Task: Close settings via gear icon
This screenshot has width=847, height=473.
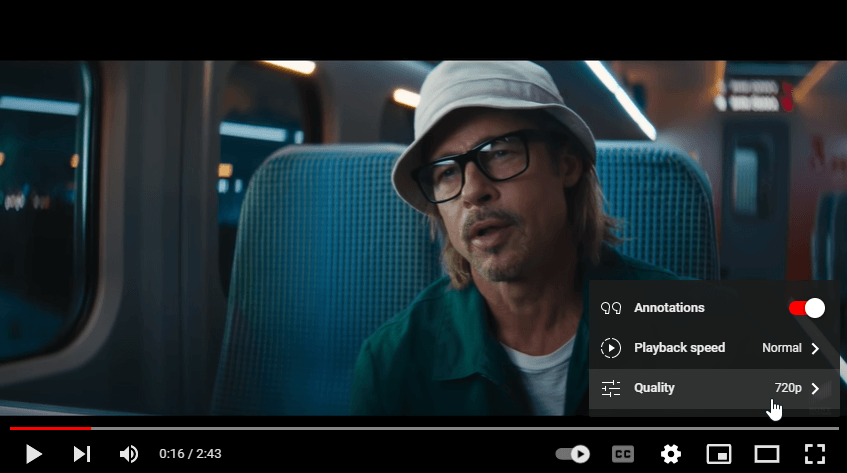Action: click(670, 454)
